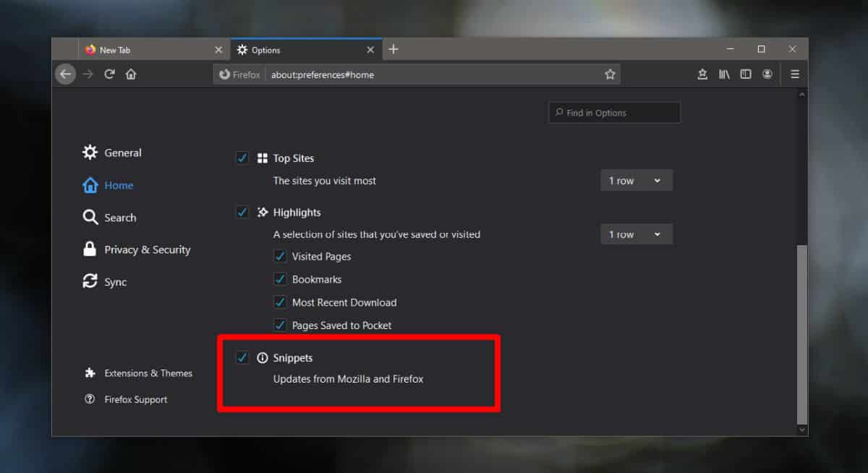Click 'Updates from Mozilla and Firefox' text
This screenshot has height=473, width=868.
tap(348, 378)
